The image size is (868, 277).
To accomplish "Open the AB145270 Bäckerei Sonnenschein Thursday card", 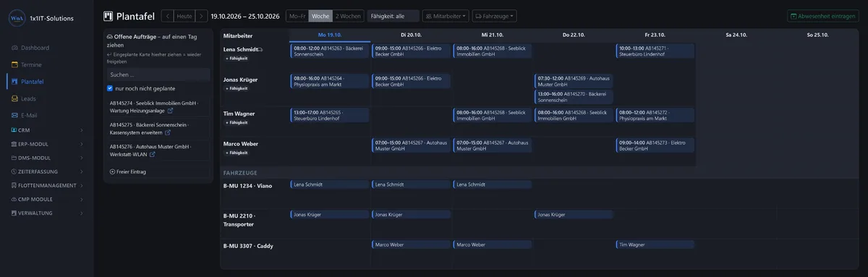I will pyautogui.click(x=574, y=96).
